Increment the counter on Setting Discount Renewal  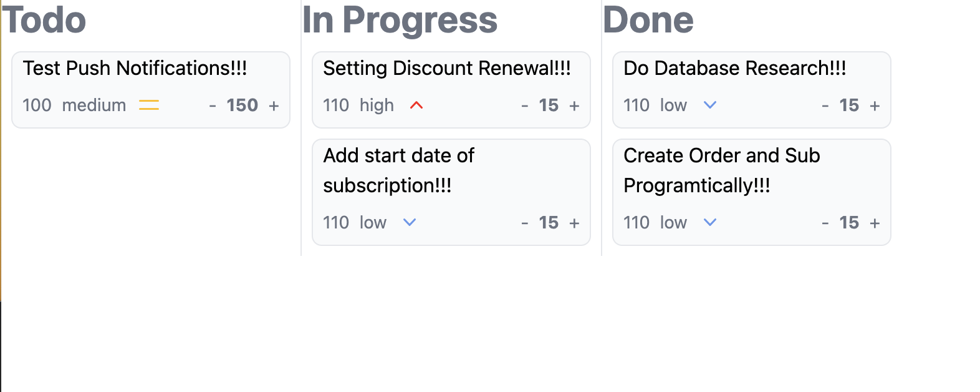pyautogui.click(x=574, y=105)
